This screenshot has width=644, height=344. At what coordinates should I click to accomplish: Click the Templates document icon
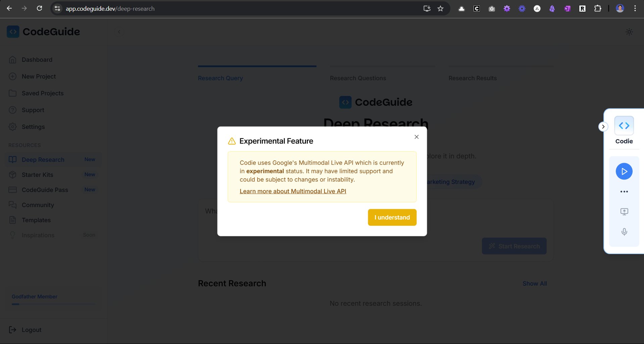click(13, 220)
